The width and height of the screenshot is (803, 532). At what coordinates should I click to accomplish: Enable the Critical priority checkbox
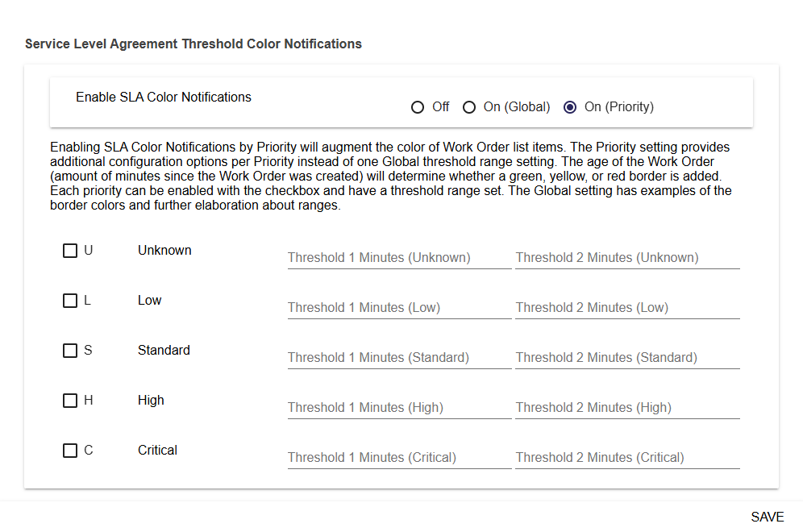pos(70,450)
